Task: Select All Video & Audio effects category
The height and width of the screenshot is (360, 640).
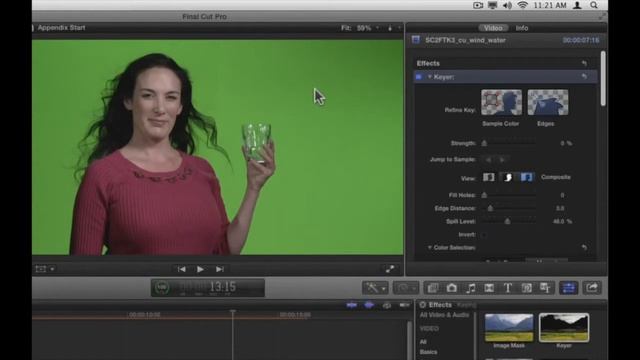Action: tap(444, 315)
